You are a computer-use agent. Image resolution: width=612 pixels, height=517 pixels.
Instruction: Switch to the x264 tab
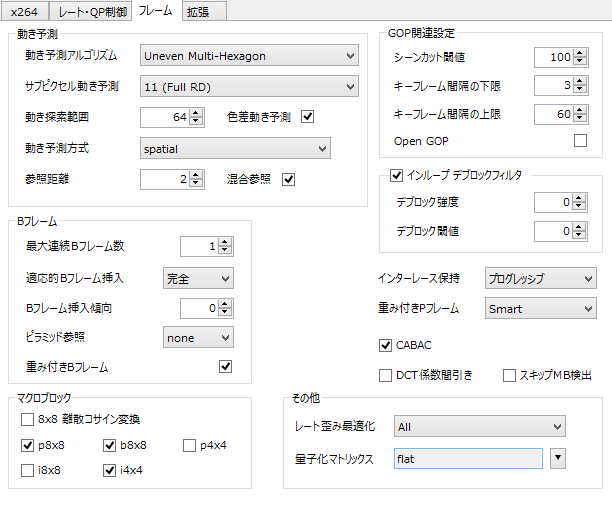tap(25, 11)
